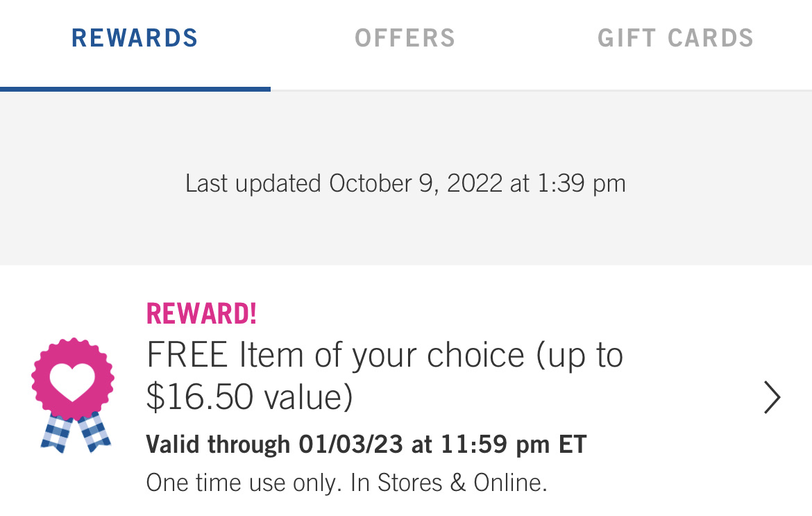812x516 pixels.
Task: Click the 1:39 pm update time
Action: point(580,184)
